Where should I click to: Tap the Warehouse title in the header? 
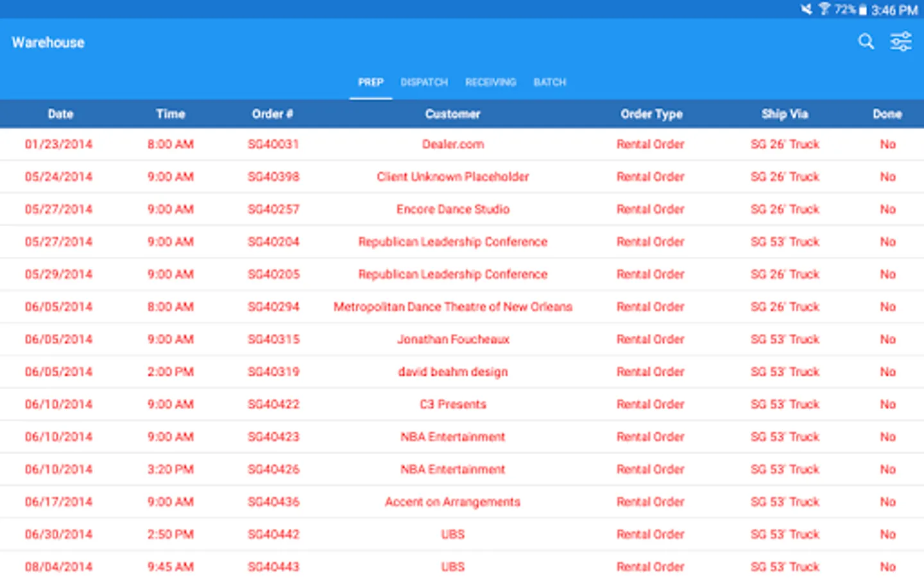47,42
